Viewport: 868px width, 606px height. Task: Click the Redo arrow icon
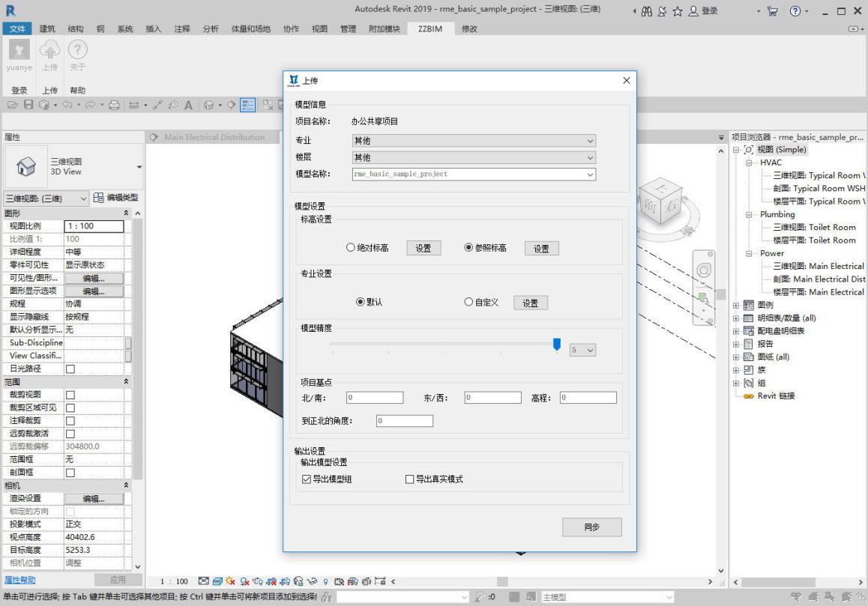[x=90, y=105]
